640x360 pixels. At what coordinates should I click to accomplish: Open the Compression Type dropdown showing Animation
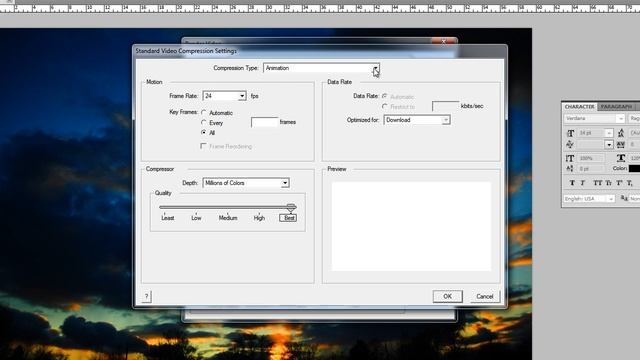(322, 68)
